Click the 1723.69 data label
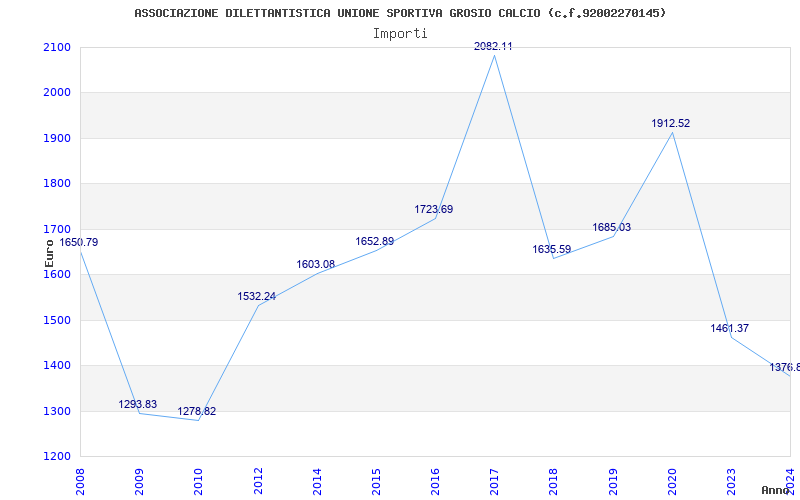Image resolution: width=800 pixels, height=500 pixels. [x=434, y=209]
